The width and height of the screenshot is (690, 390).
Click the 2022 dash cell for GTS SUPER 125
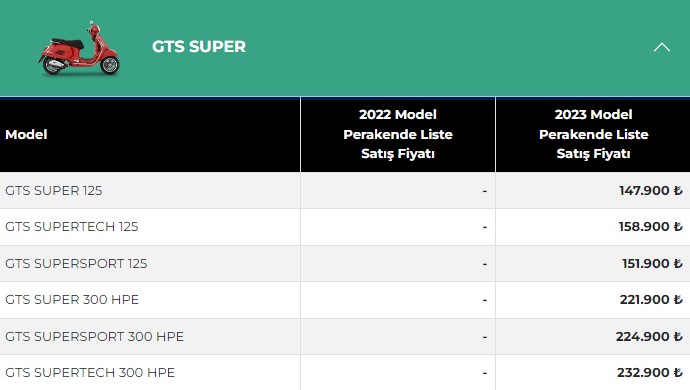(x=398, y=191)
